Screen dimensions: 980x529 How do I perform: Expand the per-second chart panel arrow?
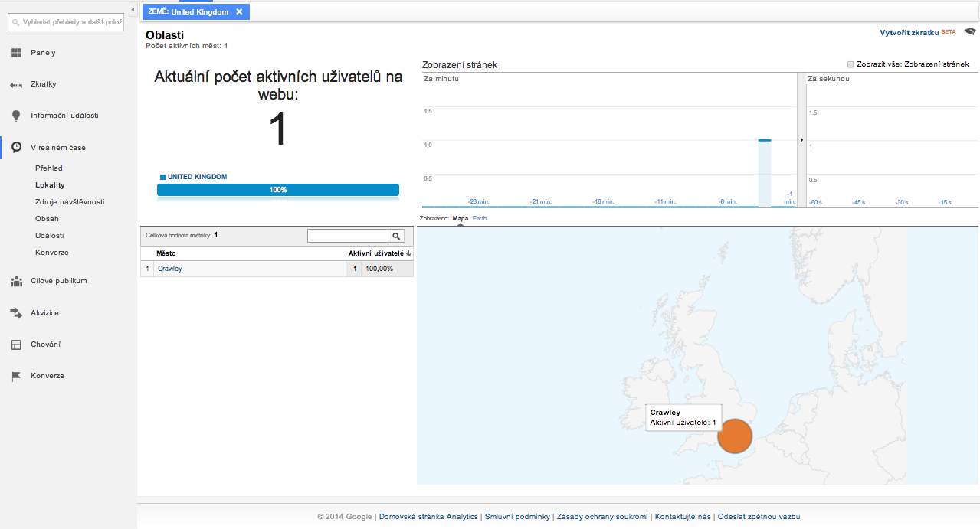coord(801,140)
